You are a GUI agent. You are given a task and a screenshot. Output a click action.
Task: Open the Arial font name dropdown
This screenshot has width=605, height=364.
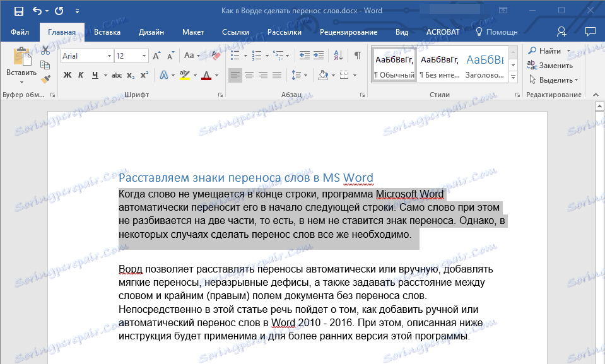(109, 56)
